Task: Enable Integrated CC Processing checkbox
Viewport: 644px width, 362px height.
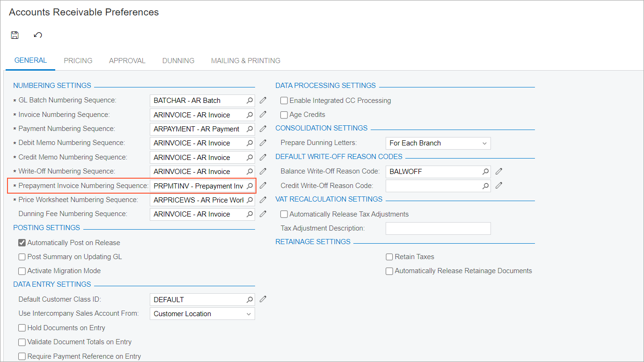Action: pos(284,101)
